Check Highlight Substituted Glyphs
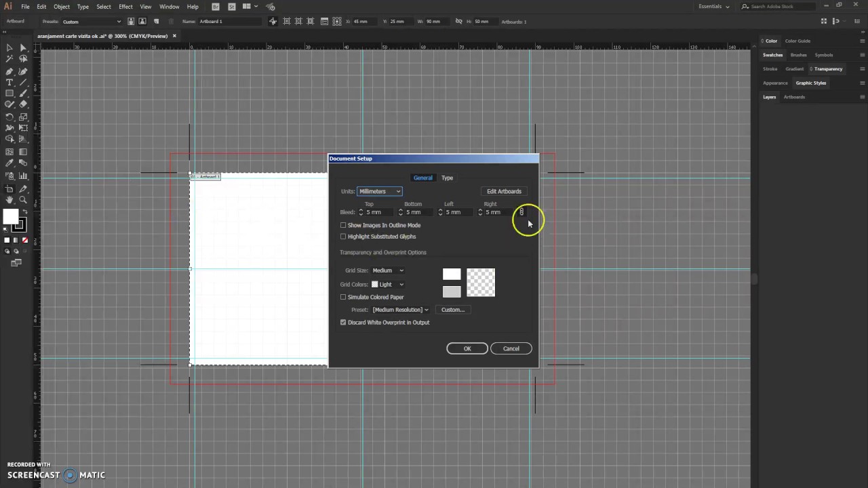Screen dimensions: 868x488 (343, 236)
